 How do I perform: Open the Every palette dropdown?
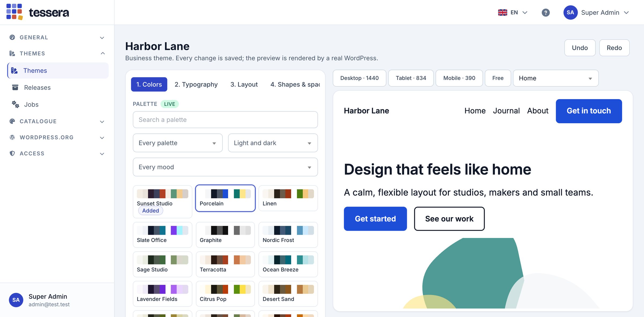(178, 143)
